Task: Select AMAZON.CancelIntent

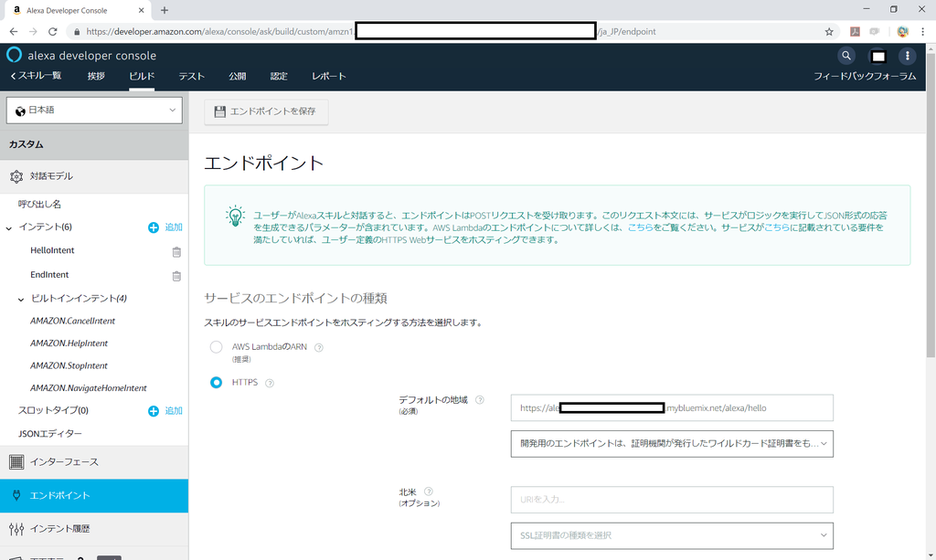Action: tap(73, 321)
